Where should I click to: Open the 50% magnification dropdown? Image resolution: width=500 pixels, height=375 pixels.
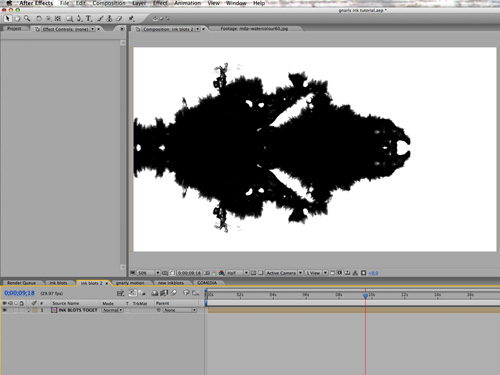click(149, 273)
